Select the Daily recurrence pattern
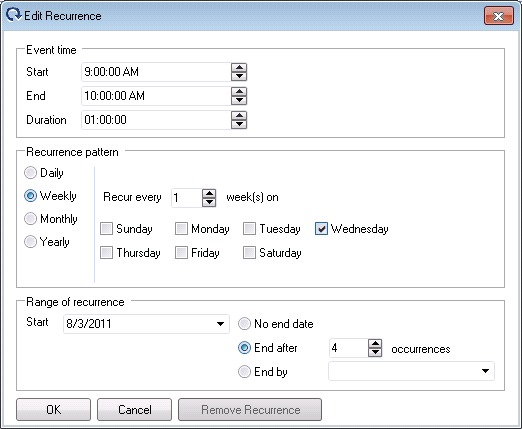The height and width of the screenshot is (429, 522). [30, 173]
